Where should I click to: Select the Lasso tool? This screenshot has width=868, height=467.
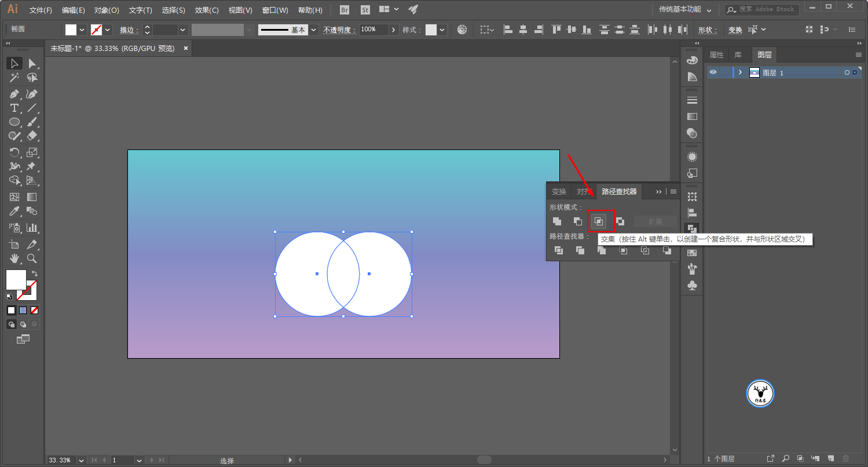32,78
